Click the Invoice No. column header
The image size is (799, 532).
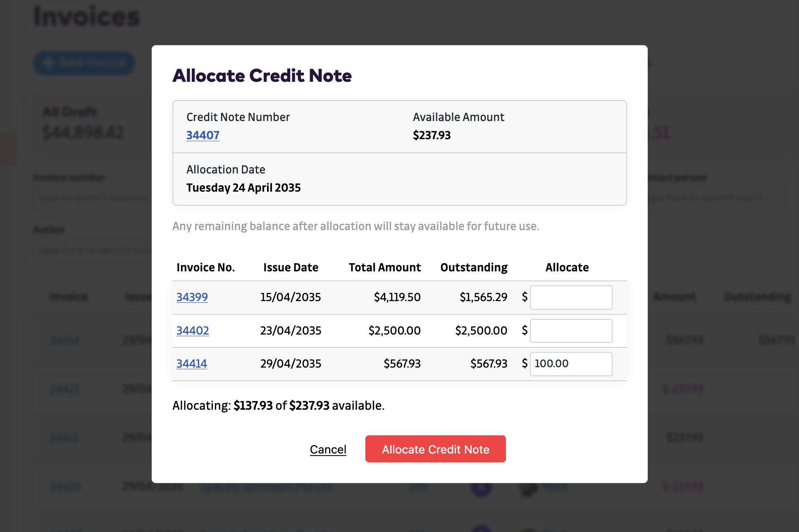(x=205, y=268)
